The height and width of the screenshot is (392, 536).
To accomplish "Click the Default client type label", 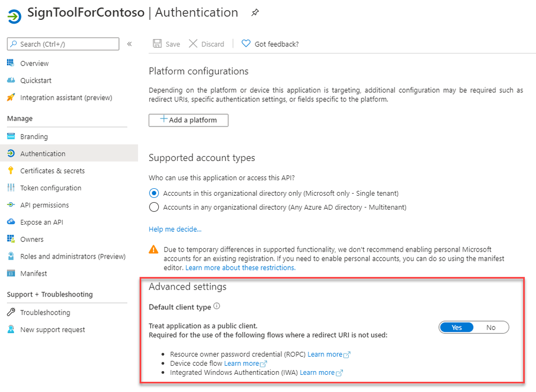I will click(x=180, y=307).
